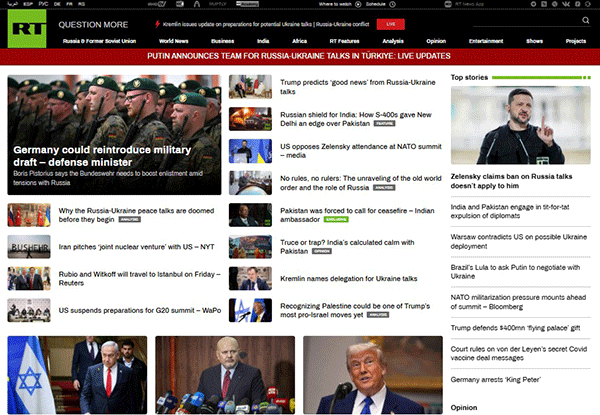The height and width of the screenshot is (415, 600).
Task: Click the Netanyahu with Israeli flag photo card
Action: 77,375
